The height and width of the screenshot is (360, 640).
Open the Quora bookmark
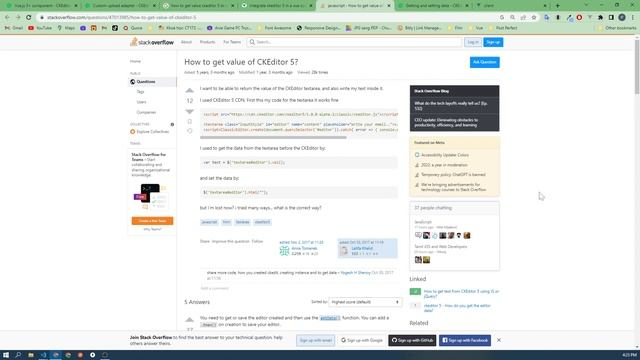(133, 28)
